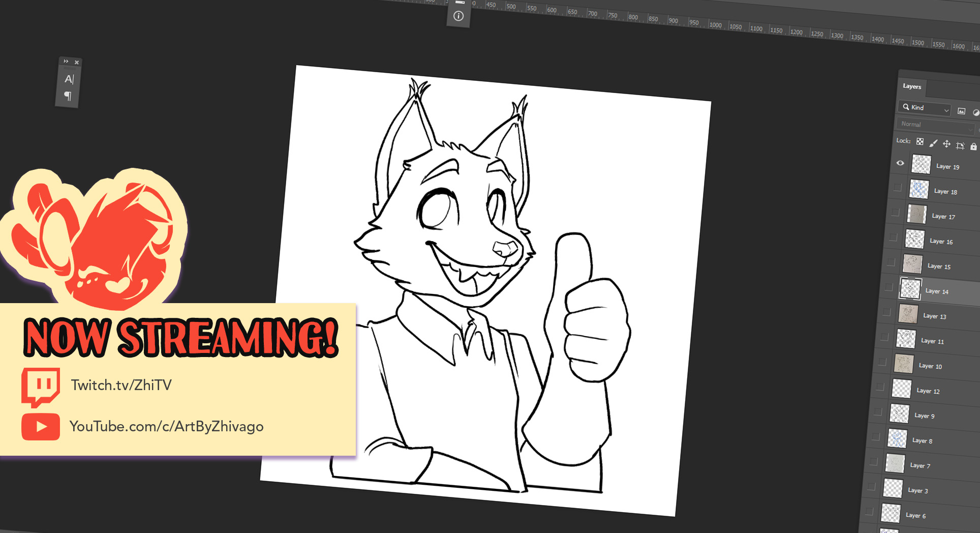Show Layer 16 visibility
Image resolution: width=980 pixels, height=533 pixels.
(x=894, y=238)
